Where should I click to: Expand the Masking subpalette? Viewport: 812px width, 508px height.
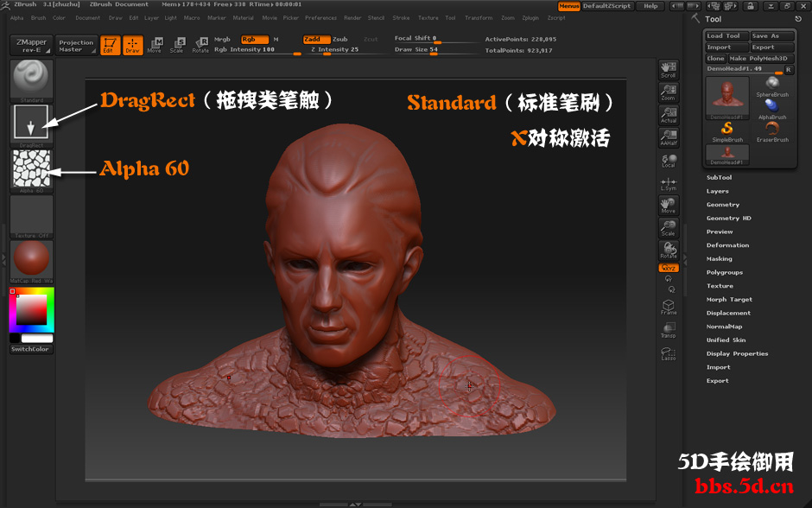720,259
